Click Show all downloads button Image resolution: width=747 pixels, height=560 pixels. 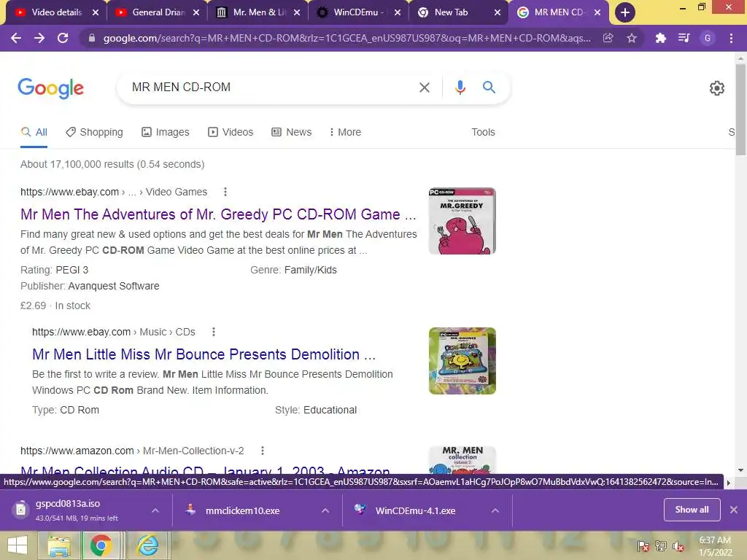point(692,510)
